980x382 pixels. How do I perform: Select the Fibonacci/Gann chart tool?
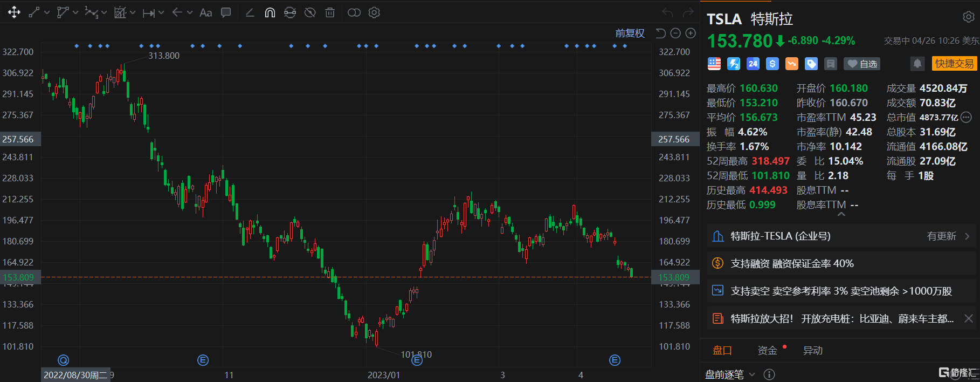[120, 12]
